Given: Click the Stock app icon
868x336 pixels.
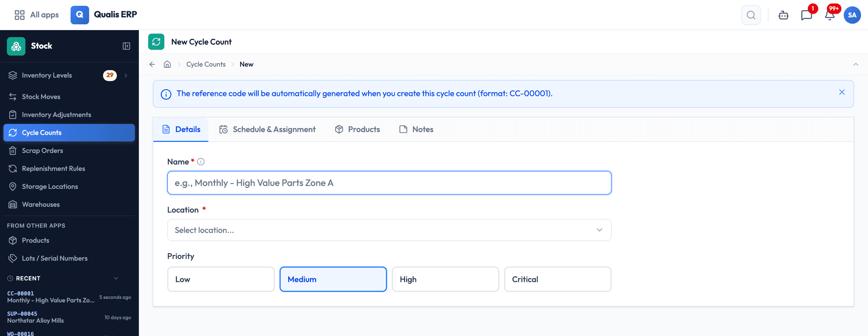Looking at the screenshot, I should (x=16, y=46).
